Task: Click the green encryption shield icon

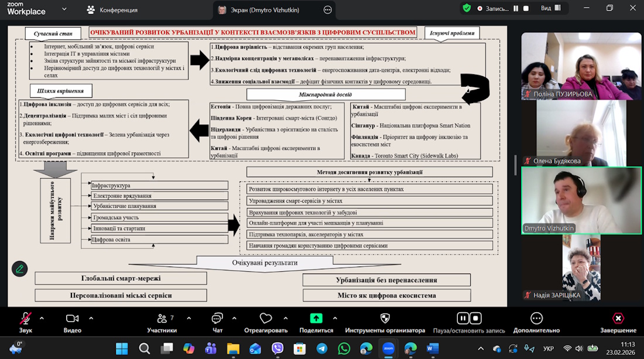Action: click(467, 8)
